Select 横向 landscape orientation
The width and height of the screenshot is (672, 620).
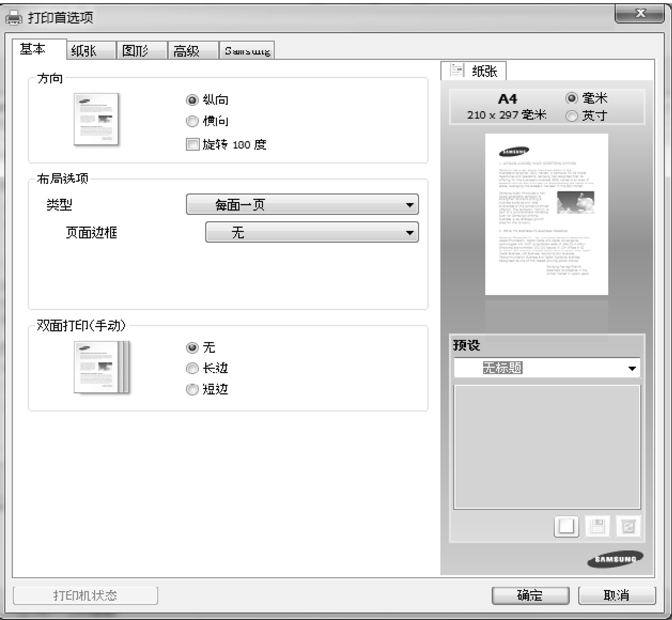[x=192, y=121]
